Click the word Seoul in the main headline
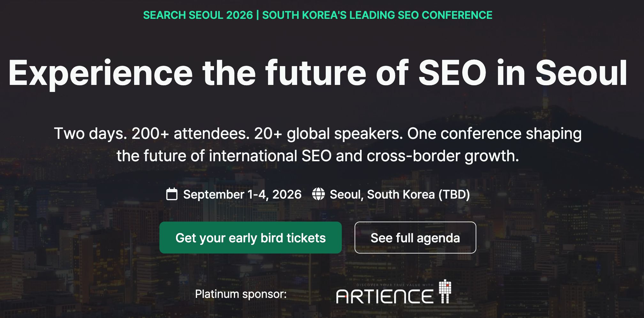Screen dimensions: 644x318 point(581,73)
